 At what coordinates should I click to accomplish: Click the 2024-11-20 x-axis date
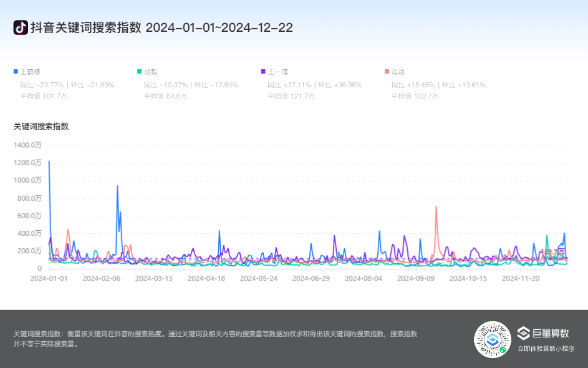tap(521, 279)
